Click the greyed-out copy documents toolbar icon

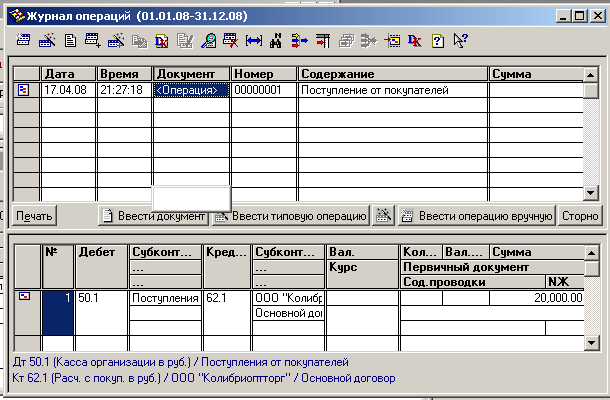(139, 40)
